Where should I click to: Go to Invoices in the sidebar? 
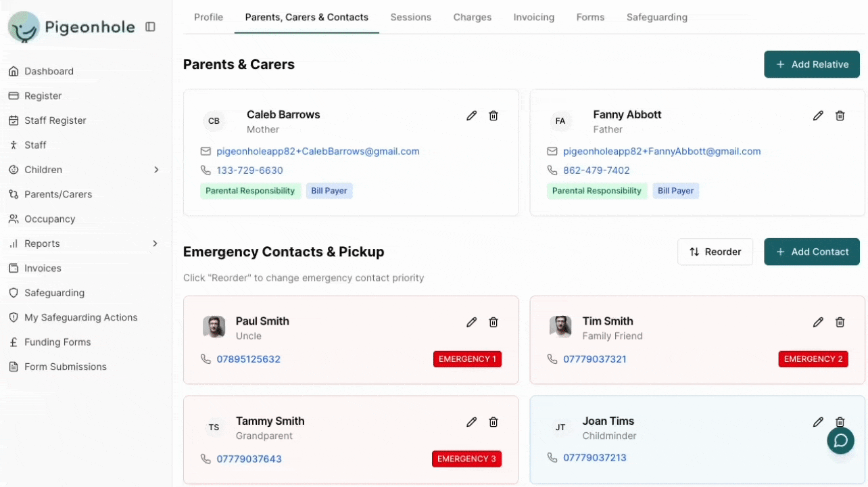(43, 269)
